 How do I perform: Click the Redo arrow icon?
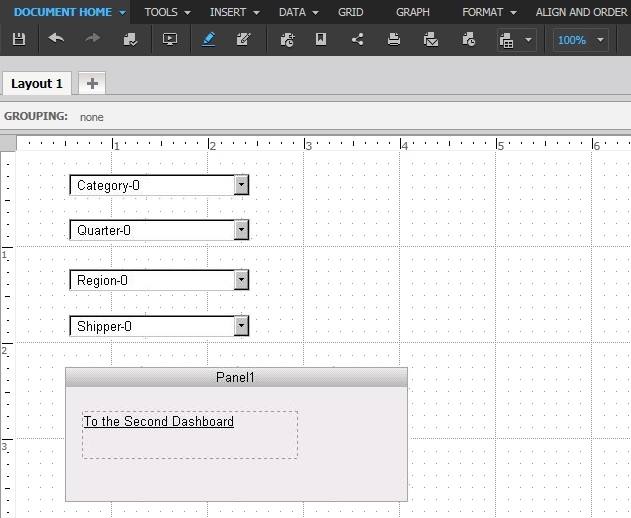pyautogui.click(x=93, y=39)
